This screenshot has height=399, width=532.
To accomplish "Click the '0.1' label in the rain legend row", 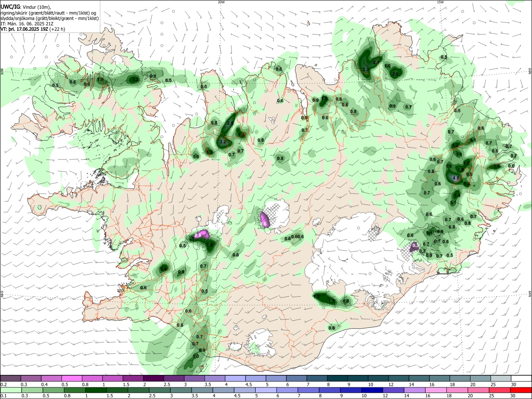I will click(x=3, y=396).
